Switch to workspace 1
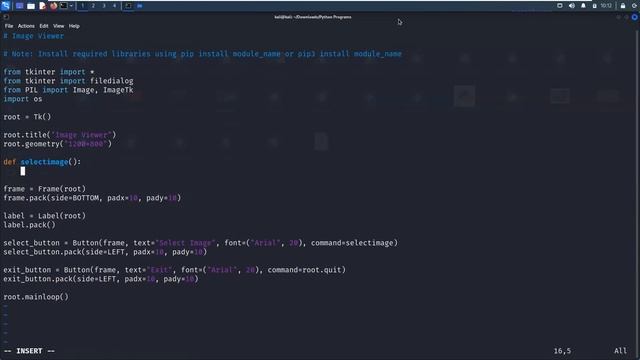This screenshot has width=640, height=360. pos(82,6)
